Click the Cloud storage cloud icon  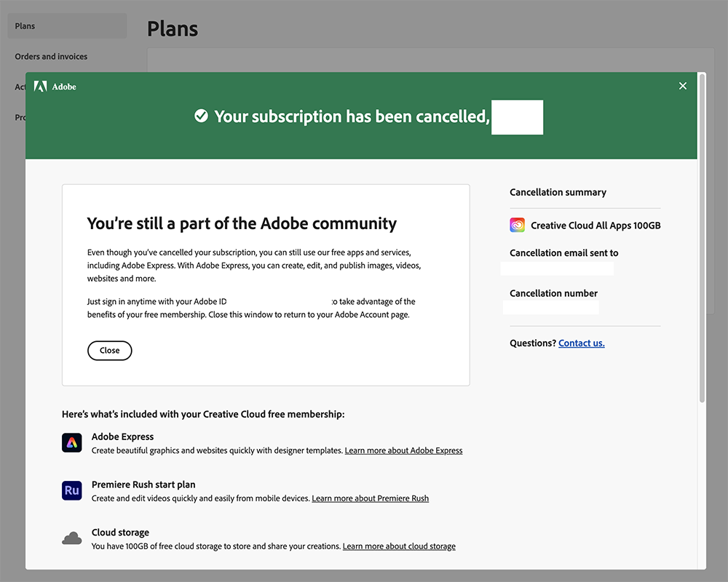(72, 538)
